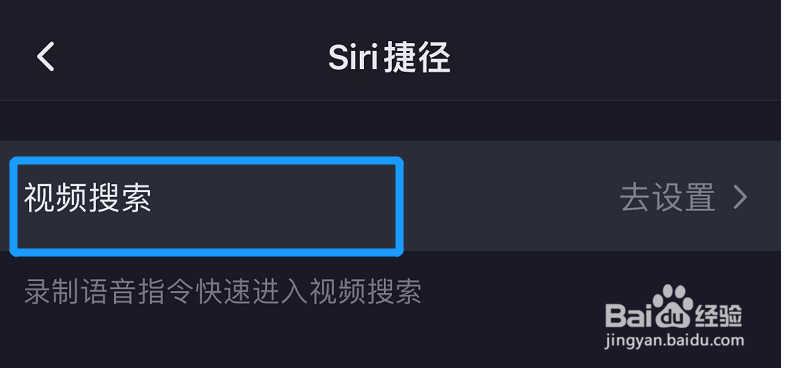This screenshot has width=789, height=368.
Task: Click the Baidu paw print logo
Action: 673,305
